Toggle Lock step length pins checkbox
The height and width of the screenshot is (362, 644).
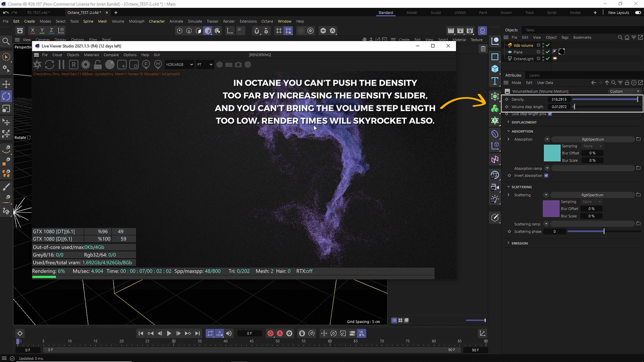[x=550, y=114]
